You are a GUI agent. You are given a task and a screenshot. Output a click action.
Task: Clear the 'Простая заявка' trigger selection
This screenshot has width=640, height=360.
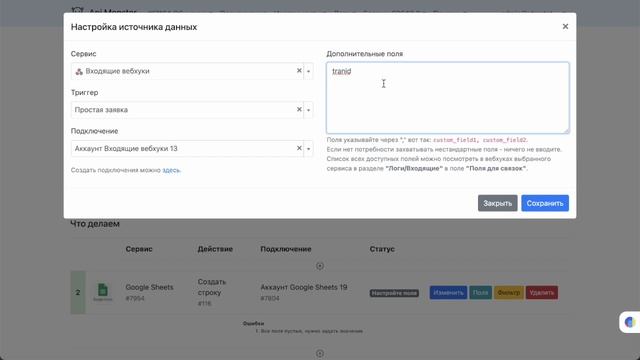point(299,109)
